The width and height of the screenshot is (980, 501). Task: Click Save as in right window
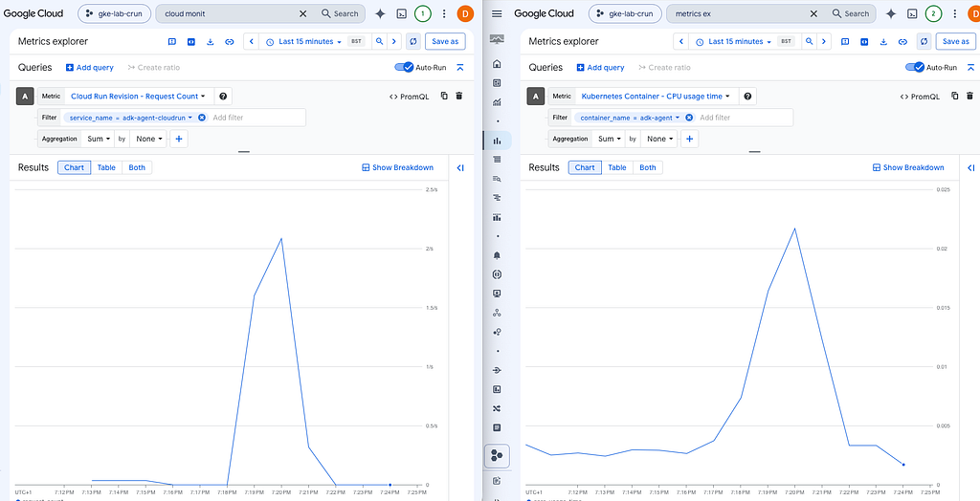pyautogui.click(x=956, y=42)
